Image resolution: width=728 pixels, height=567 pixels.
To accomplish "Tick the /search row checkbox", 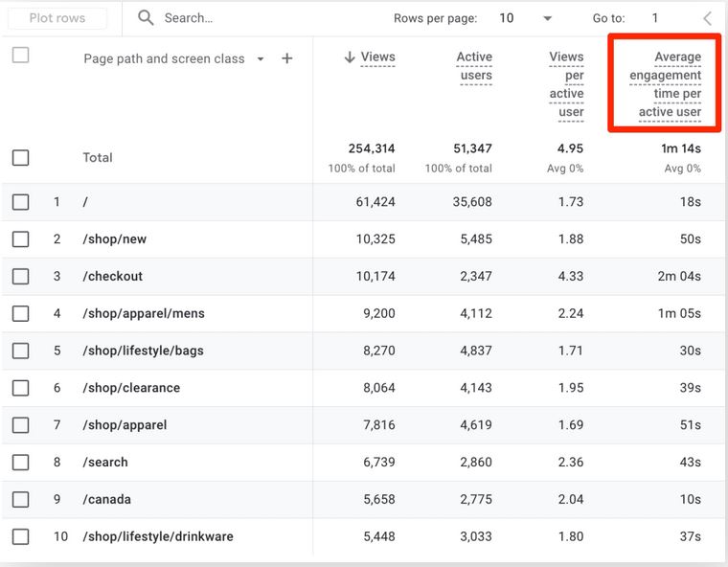I will pyautogui.click(x=20, y=462).
